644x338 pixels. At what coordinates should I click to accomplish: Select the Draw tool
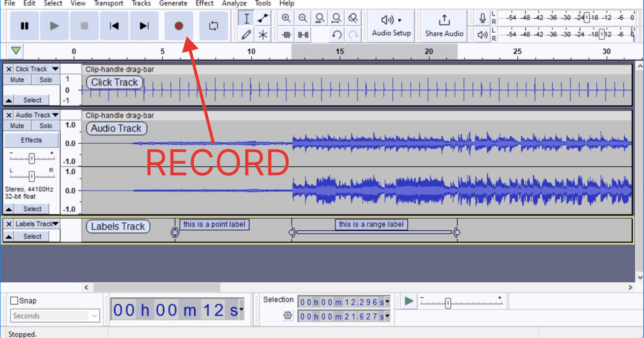click(x=246, y=34)
